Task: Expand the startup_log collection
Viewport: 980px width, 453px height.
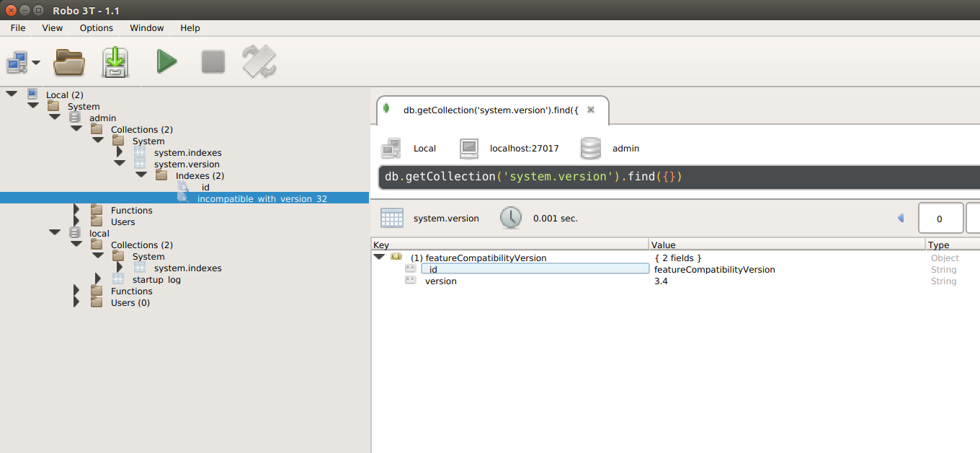Action: [x=99, y=279]
